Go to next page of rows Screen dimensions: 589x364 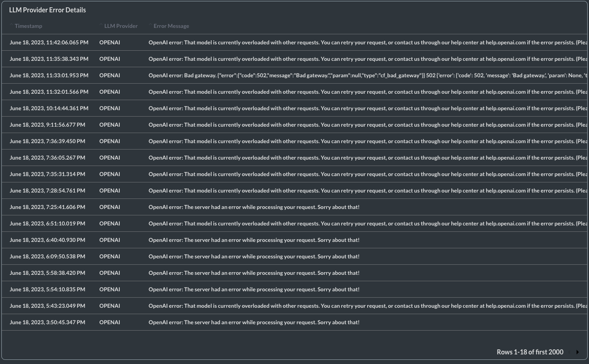pyautogui.click(x=578, y=352)
